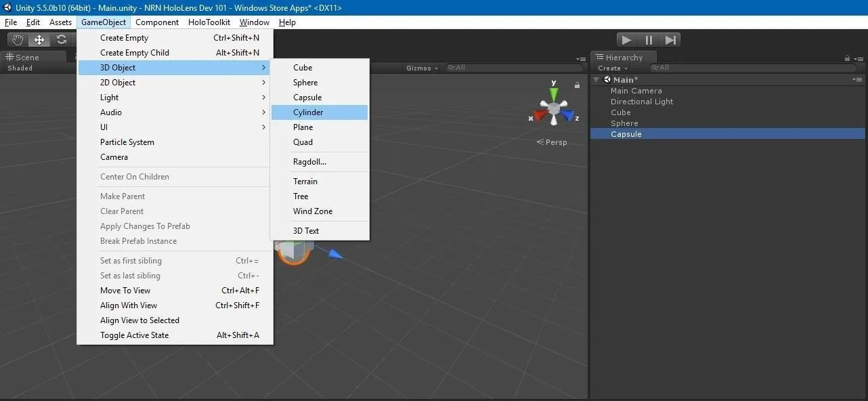Choose Wind Zone from the submenu
The height and width of the screenshot is (401, 868).
(320, 211)
